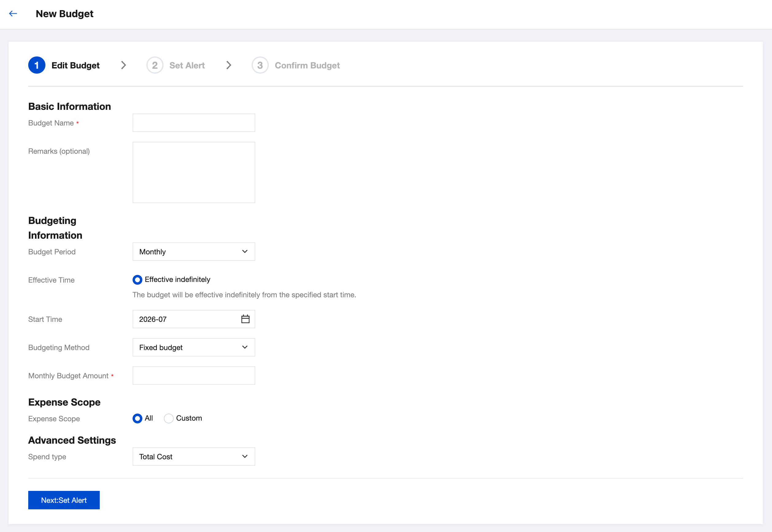Focus the Monthly Budget Amount field
Image resolution: width=772 pixels, height=532 pixels.
(194, 376)
